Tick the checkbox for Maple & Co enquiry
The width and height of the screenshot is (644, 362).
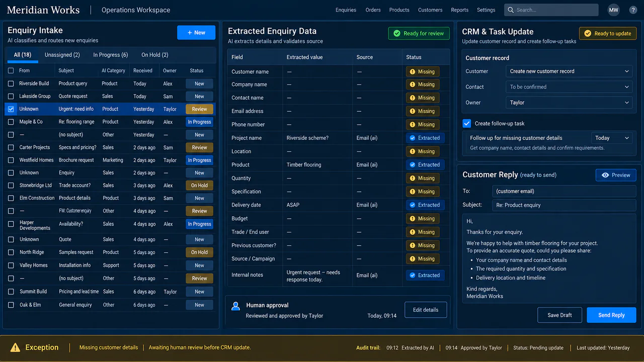11,122
